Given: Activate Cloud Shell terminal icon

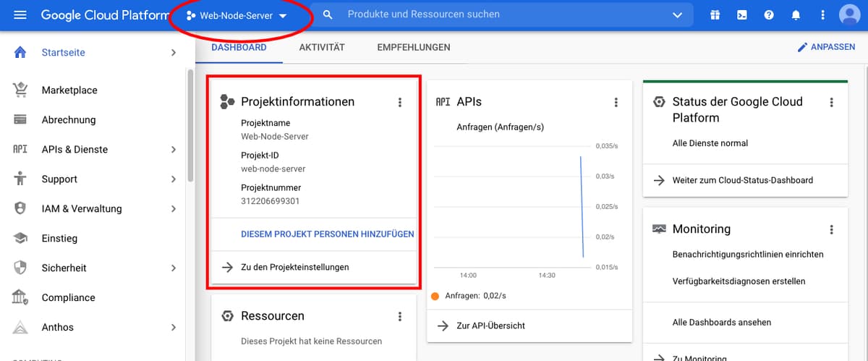Looking at the screenshot, I should [x=741, y=15].
